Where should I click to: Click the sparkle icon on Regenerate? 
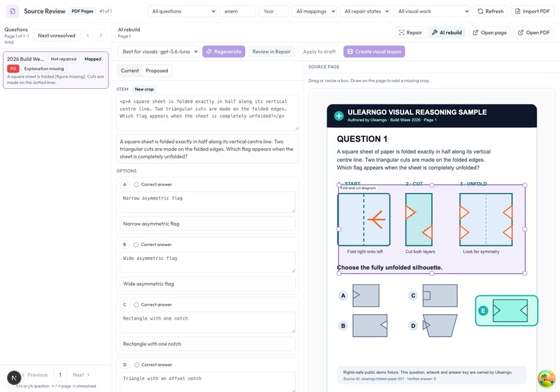209,51
